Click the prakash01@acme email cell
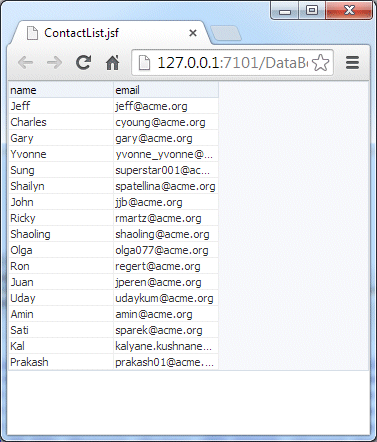Image resolution: width=377 pixels, height=442 pixels. click(x=166, y=362)
